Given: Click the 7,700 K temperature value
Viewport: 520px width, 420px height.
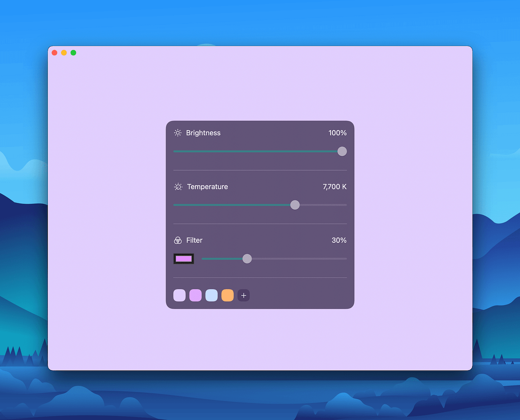Looking at the screenshot, I should coord(334,187).
